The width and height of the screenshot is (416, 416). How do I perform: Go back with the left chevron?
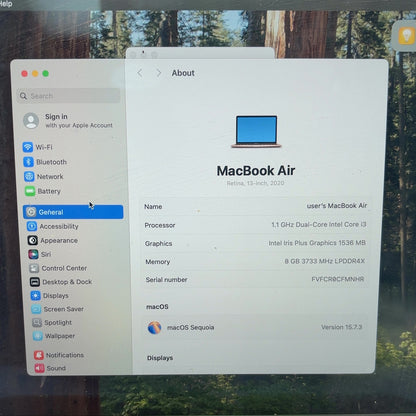pos(140,73)
